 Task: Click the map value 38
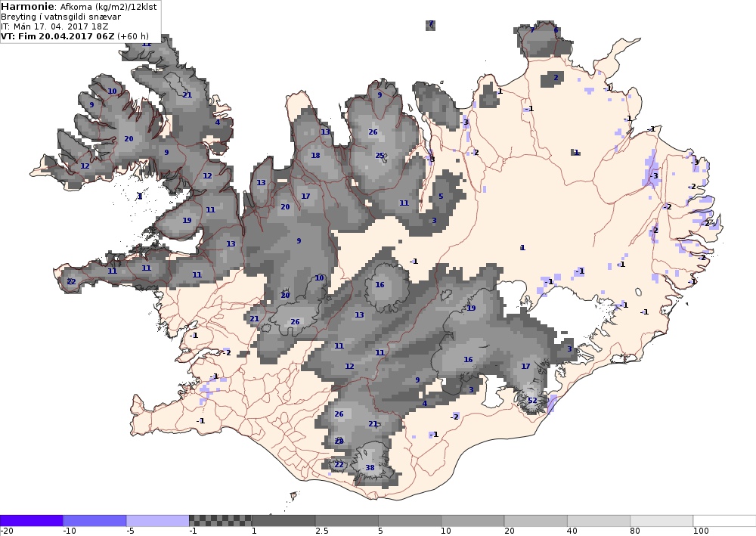(x=370, y=467)
